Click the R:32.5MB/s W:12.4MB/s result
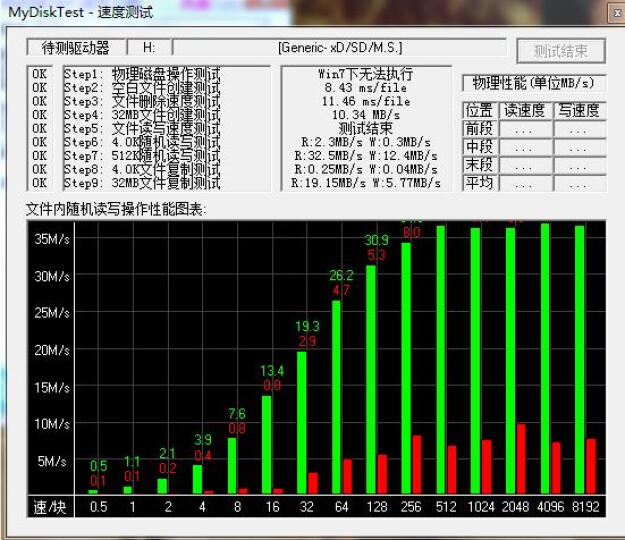This screenshot has height=540, width=625. pos(366,156)
